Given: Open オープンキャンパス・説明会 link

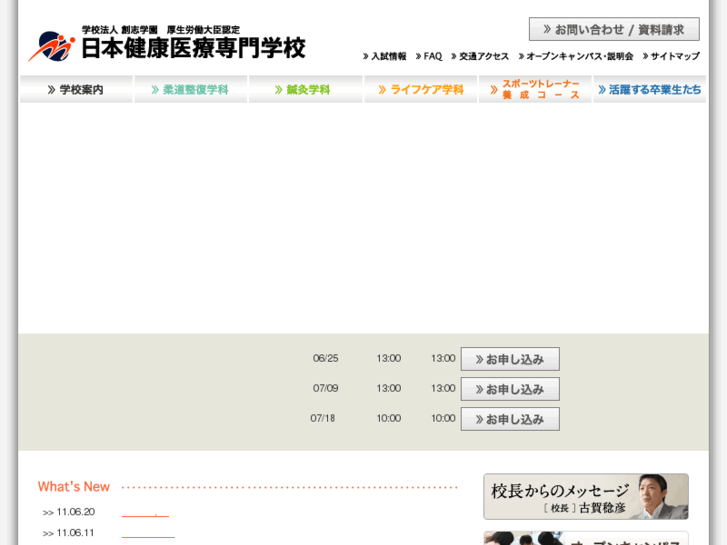Looking at the screenshot, I should tap(576, 56).
